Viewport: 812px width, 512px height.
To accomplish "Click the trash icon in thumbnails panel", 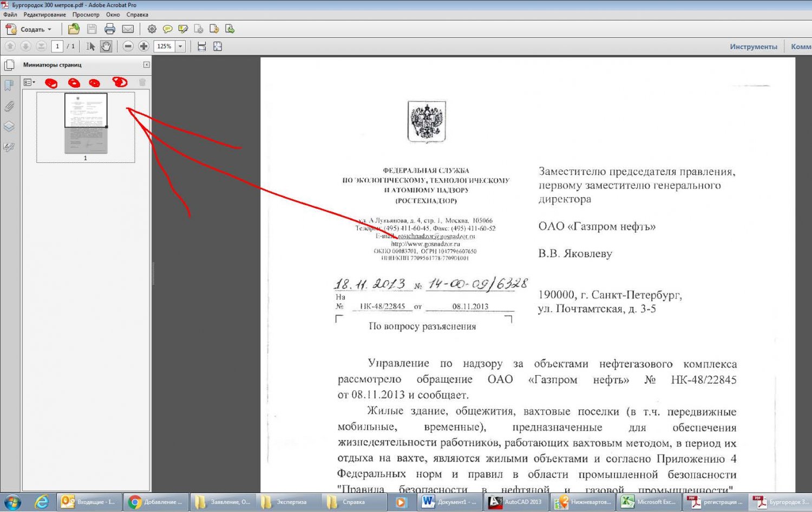I will pyautogui.click(x=142, y=82).
